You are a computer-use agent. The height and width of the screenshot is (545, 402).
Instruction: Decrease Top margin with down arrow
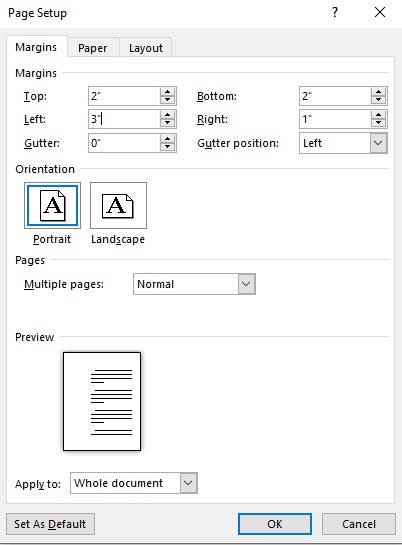[x=167, y=100]
